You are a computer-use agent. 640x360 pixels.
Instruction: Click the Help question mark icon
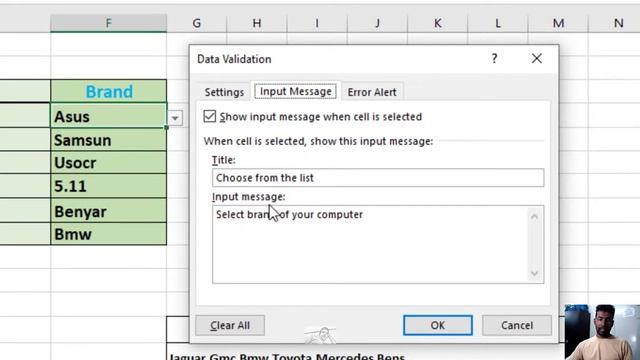[x=494, y=59]
